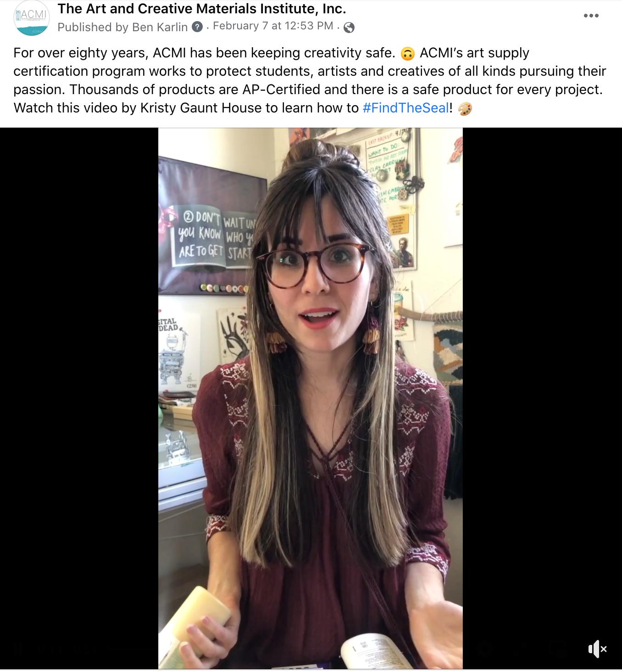Click the Ben Karlin publisher name
622x672 pixels.
click(x=160, y=27)
